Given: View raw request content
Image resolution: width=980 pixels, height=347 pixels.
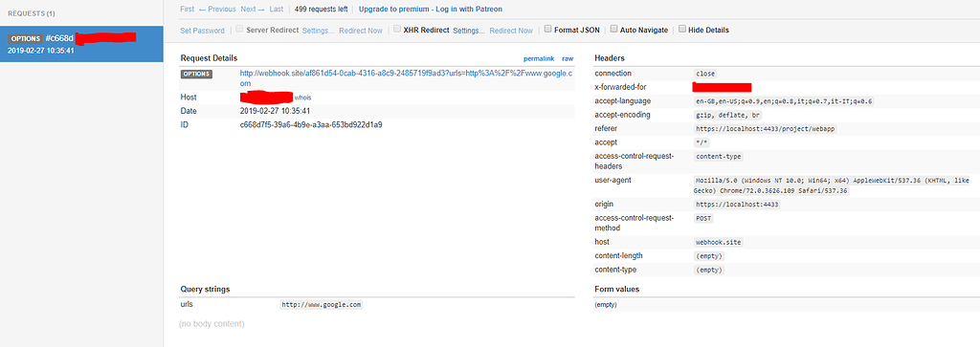Looking at the screenshot, I should pyautogui.click(x=568, y=58).
